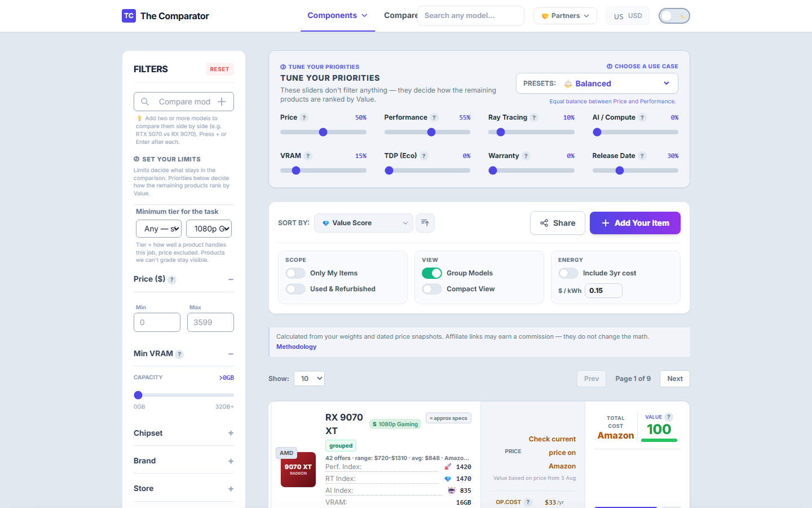The width and height of the screenshot is (812, 508).
Task: Click the Min price input field
Action: pyautogui.click(x=157, y=322)
